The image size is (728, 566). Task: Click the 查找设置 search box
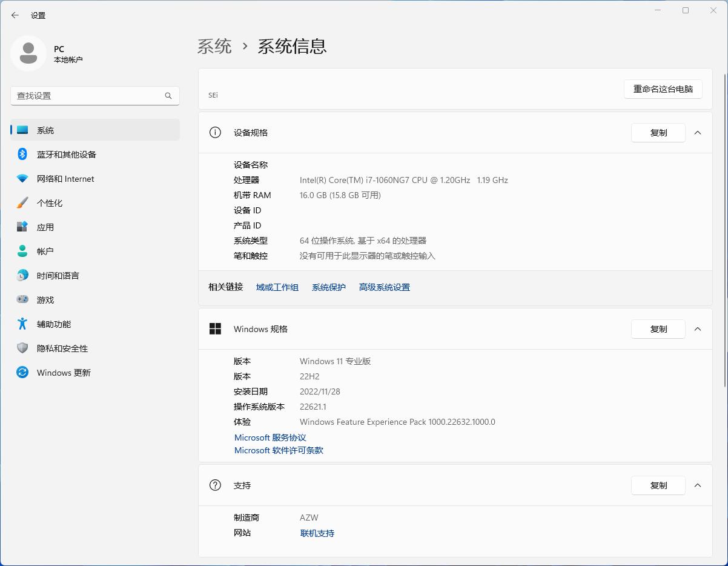pos(88,96)
